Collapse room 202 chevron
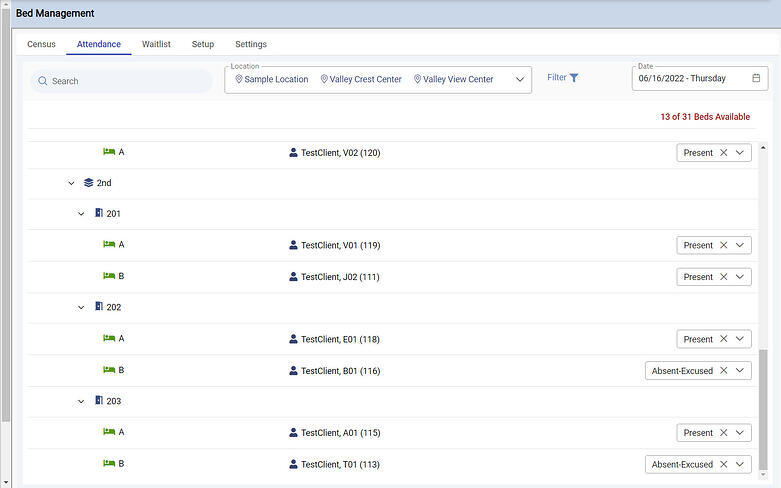The width and height of the screenshot is (781, 488). 81,307
